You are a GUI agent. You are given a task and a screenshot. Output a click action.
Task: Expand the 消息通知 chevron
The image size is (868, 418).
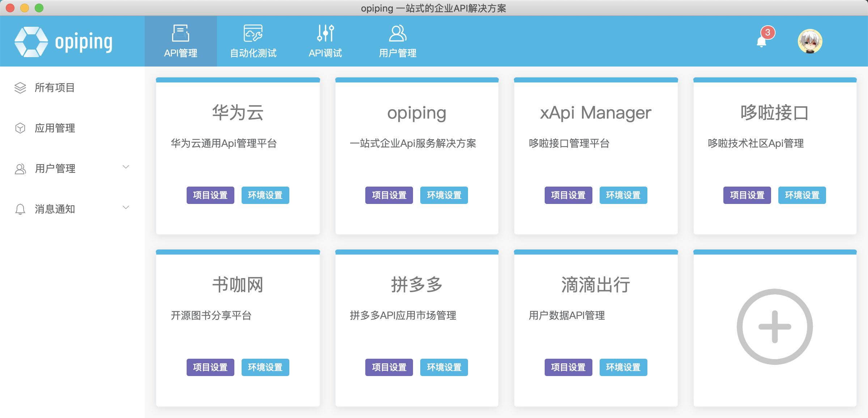126,208
